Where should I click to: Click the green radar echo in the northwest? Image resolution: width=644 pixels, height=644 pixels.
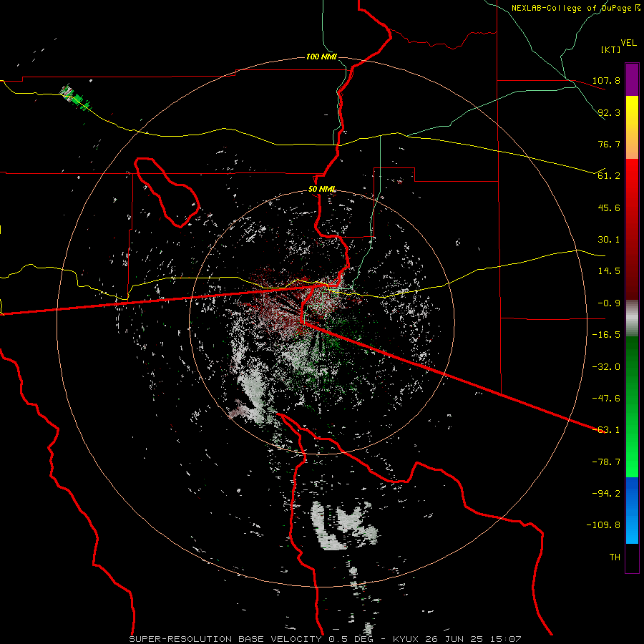[76, 98]
